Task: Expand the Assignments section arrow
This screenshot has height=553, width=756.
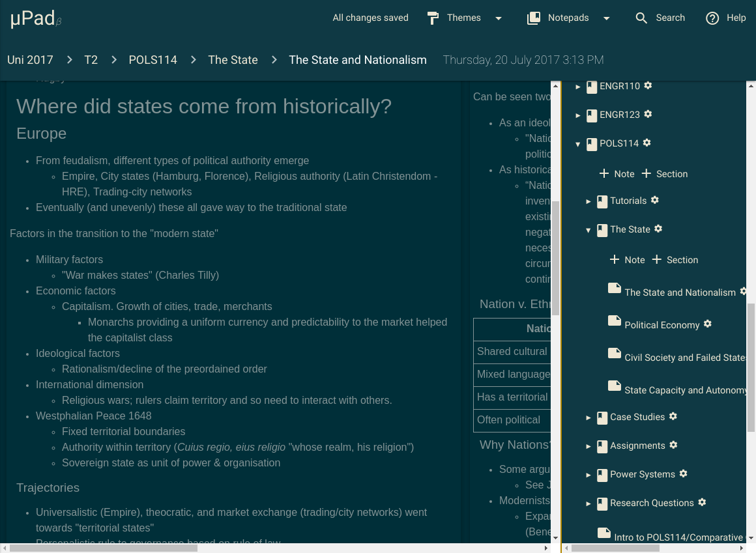Action: point(589,447)
